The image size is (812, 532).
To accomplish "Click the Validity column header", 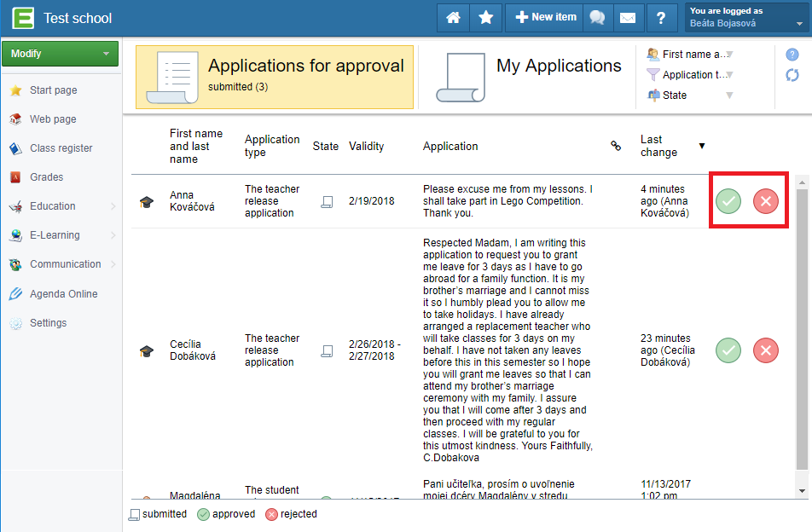I will 366,146.
